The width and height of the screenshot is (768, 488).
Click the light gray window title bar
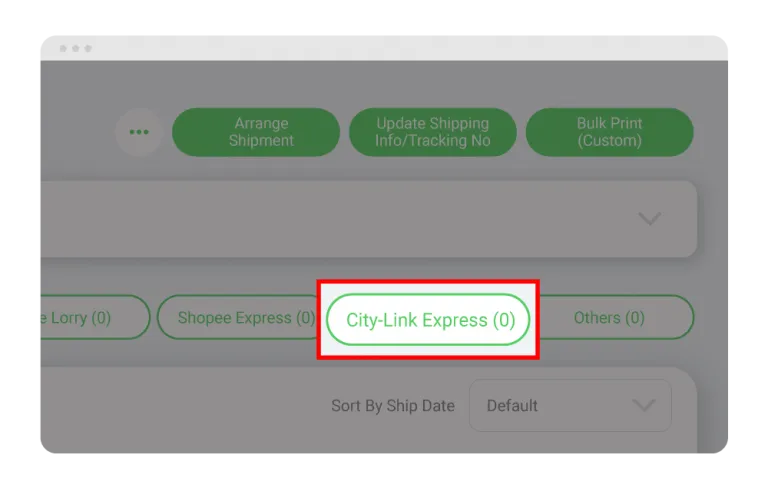click(x=384, y=48)
